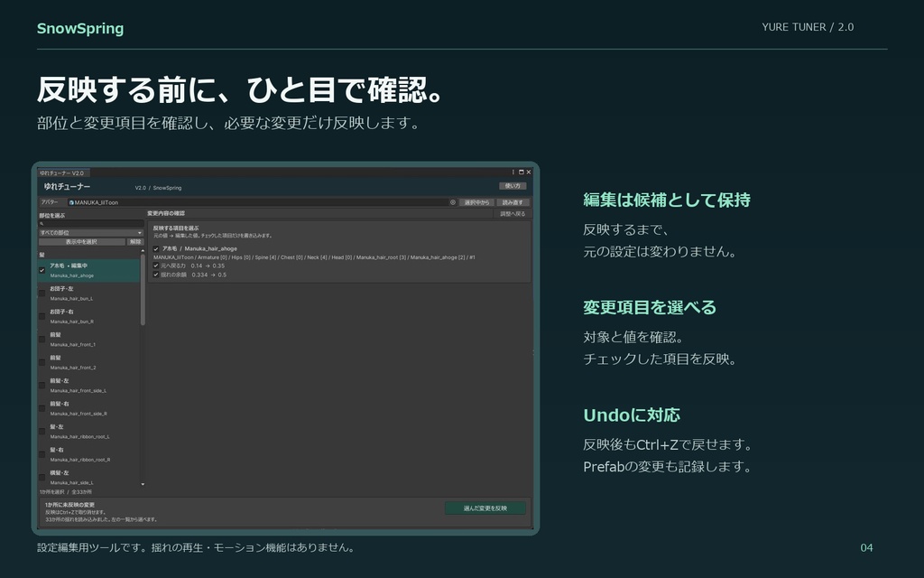Screen dimensions: 924x578
Task: Click the 読み直す reload button
Action: click(x=513, y=202)
